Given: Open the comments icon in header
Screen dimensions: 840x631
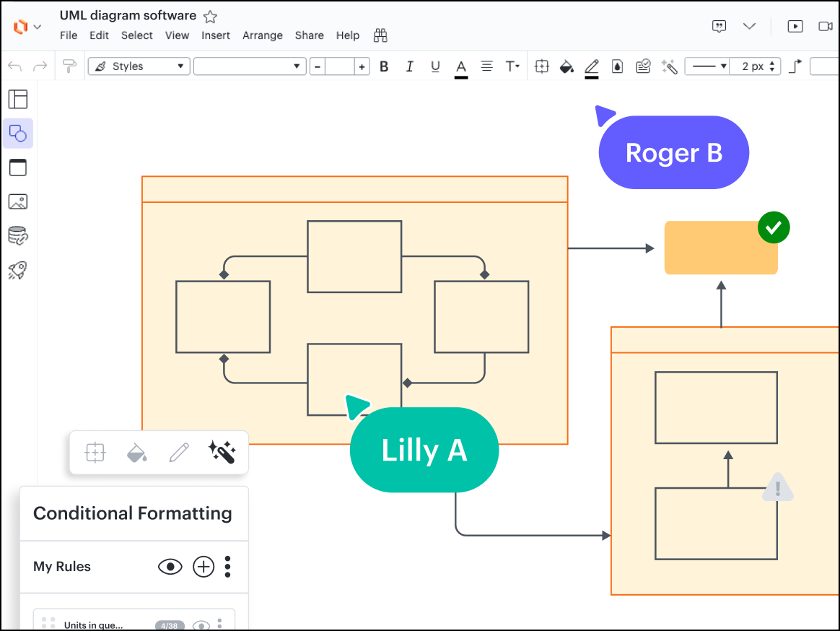Looking at the screenshot, I should [x=719, y=26].
